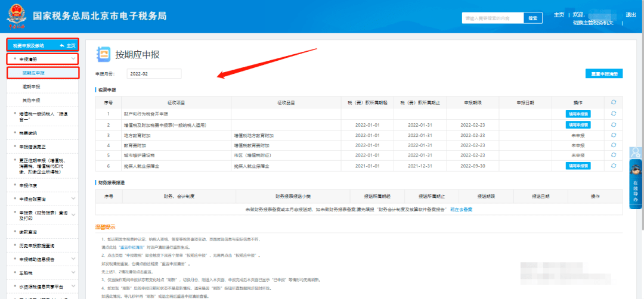Open 其他申报 in the sidebar
The height and width of the screenshot is (299, 644).
click(x=31, y=100)
